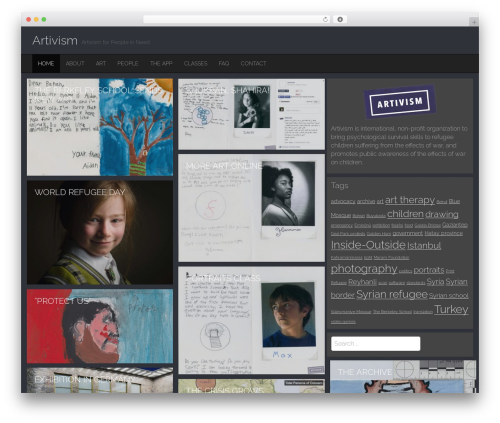Select the 'government' tag

(x=408, y=233)
